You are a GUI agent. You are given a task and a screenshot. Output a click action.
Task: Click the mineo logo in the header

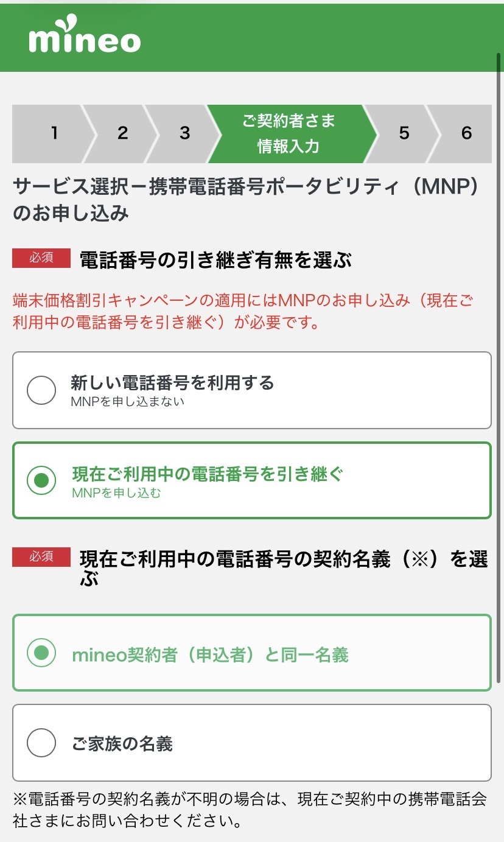pos(85,40)
